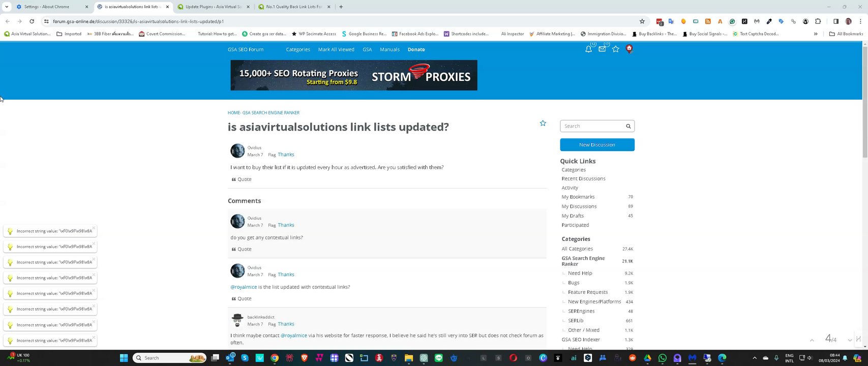Go back to the previous page
The height and width of the screenshot is (366, 868).
(7, 21)
